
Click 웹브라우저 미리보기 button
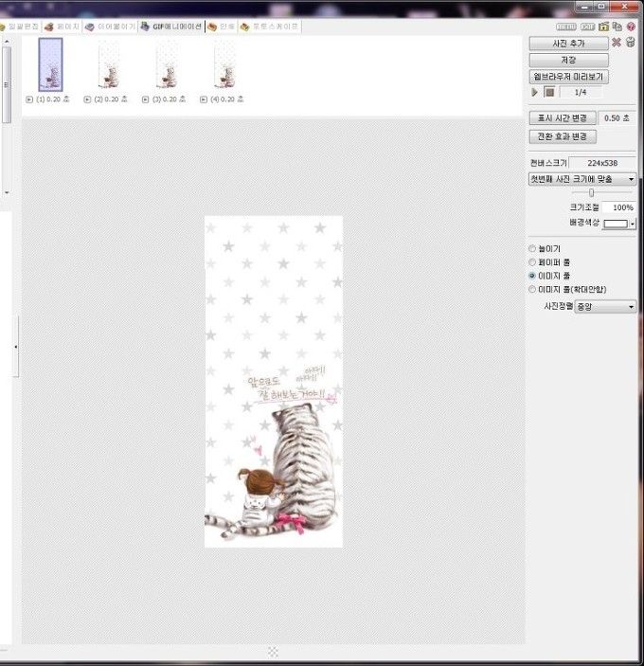click(x=568, y=77)
